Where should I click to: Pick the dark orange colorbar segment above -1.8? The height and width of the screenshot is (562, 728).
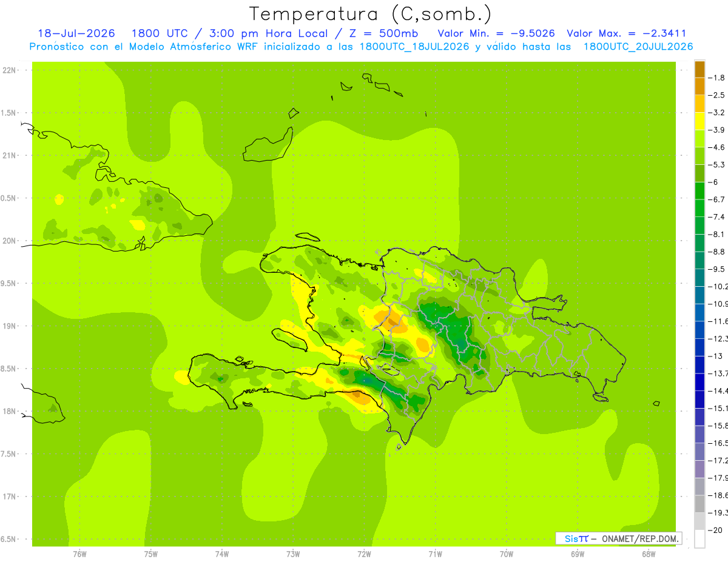coord(699,69)
